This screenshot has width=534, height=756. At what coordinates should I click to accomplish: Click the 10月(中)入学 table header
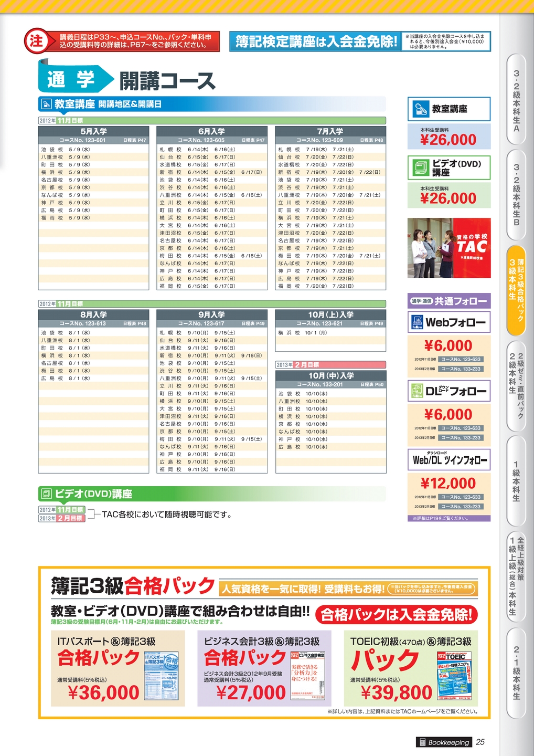tap(330, 375)
